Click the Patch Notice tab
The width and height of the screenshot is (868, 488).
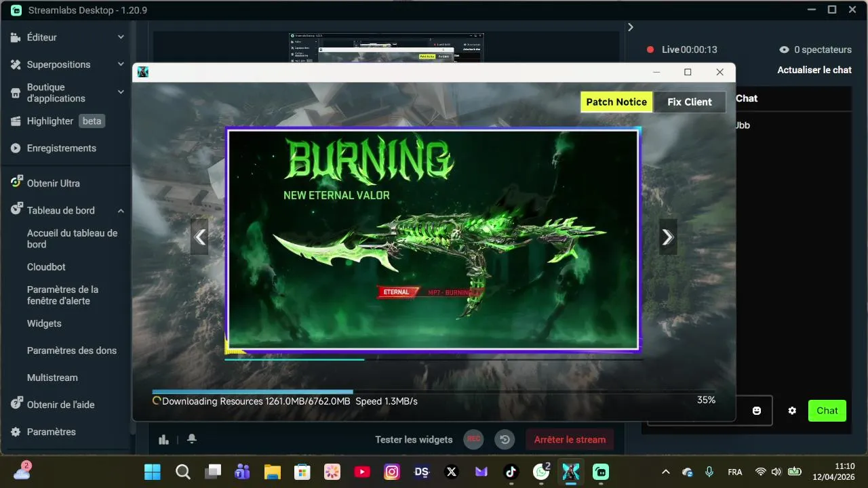[616, 102]
